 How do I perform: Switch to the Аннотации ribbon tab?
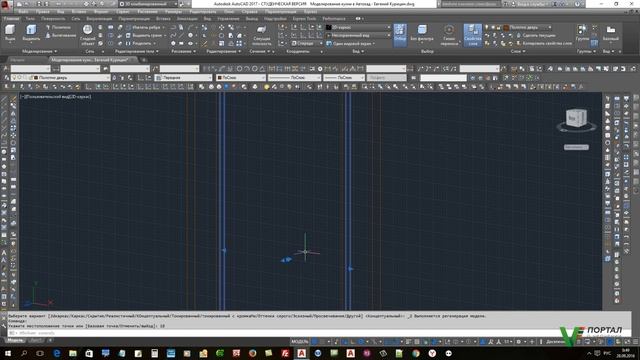coord(187,18)
